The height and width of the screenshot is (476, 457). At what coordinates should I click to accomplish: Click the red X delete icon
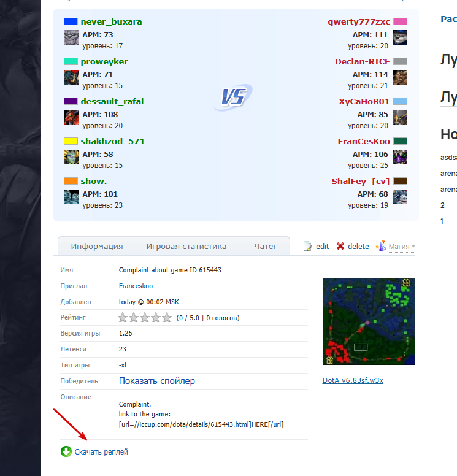340,246
